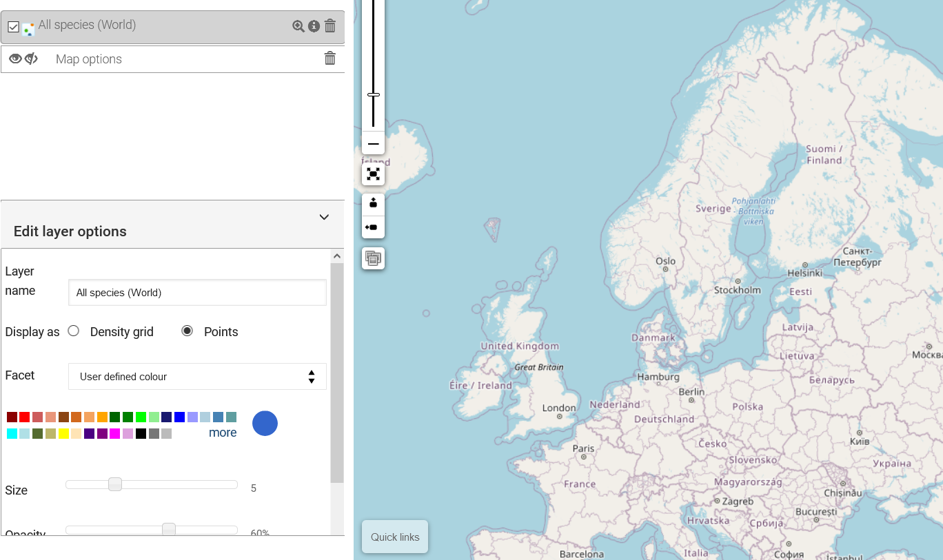This screenshot has height=560, width=943.
Task: Pick the magenta colour swatch
Action: click(x=115, y=433)
